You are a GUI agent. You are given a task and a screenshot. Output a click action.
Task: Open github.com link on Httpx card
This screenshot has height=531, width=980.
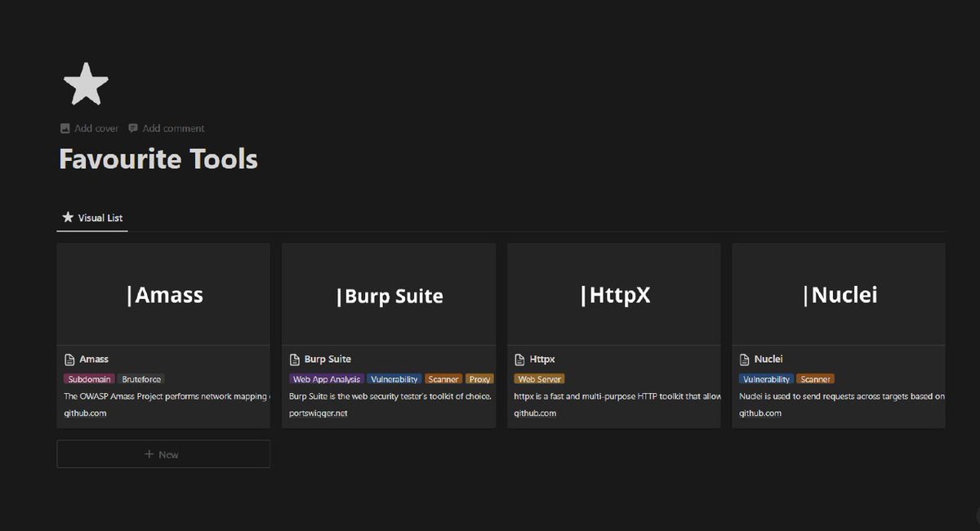click(x=536, y=413)
